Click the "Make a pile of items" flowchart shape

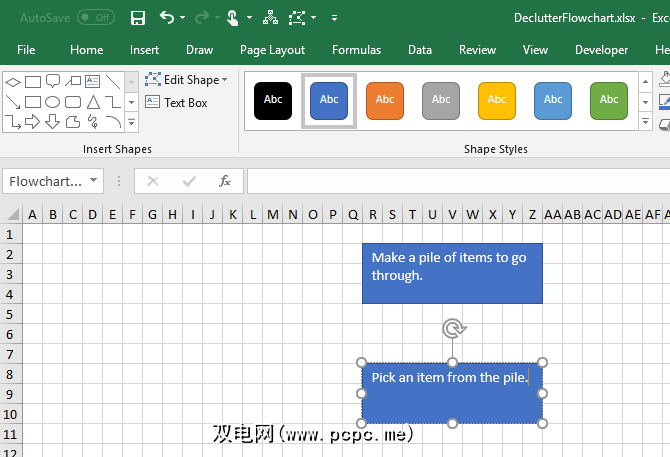(x=452, y=273)
